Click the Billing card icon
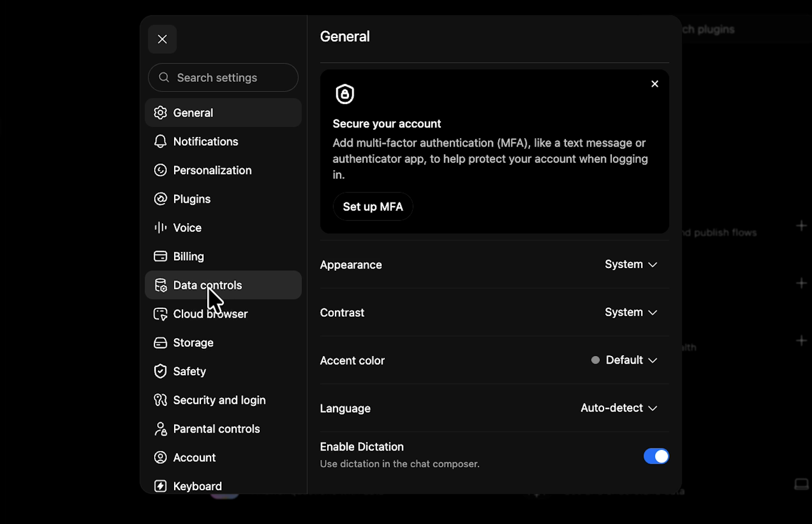Image resolution: width=812 pixels, height=524 pixels. [160, 256]
